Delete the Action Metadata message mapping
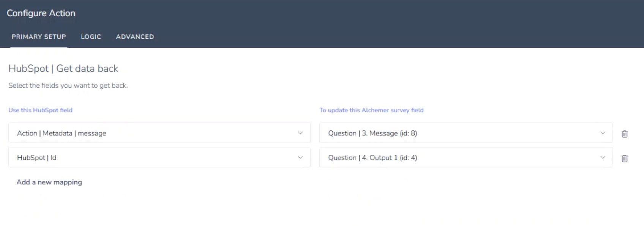 (624, 134)
